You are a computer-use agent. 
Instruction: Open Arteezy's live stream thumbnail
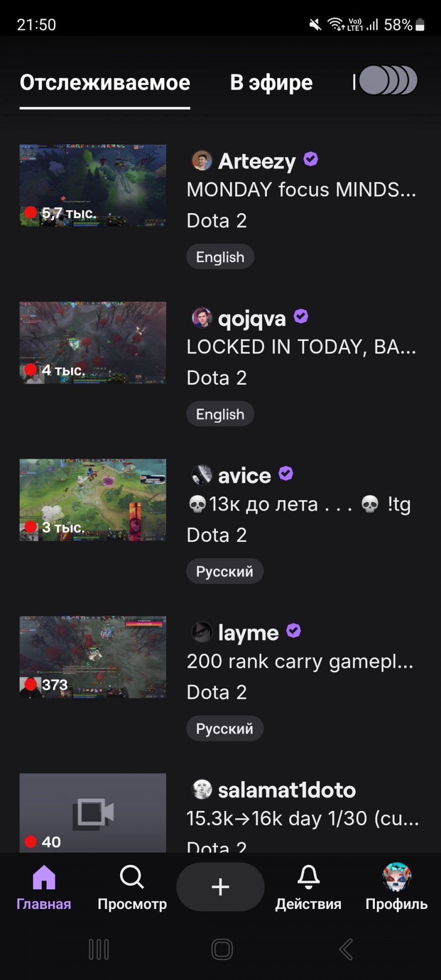point(93,186)
